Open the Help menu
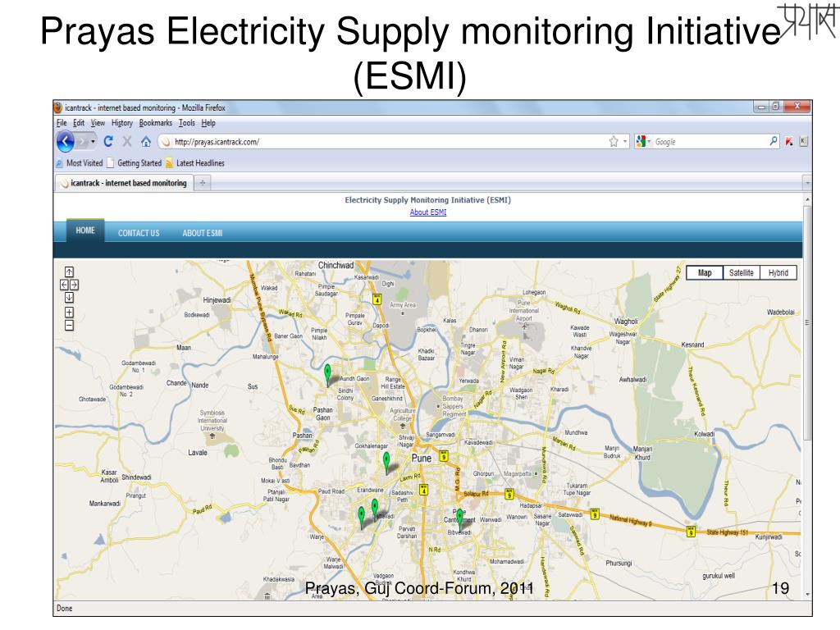This screenshot has width=840, height=630. [208, 123]
